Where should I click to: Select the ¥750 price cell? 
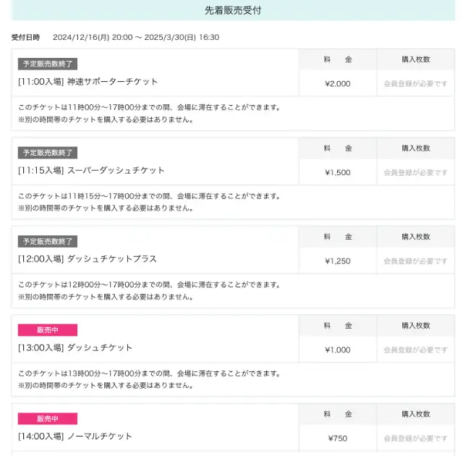338,439
